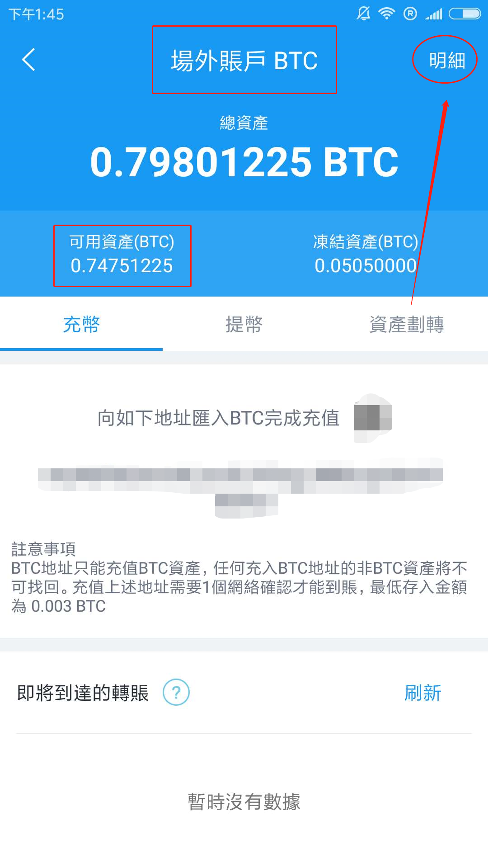Open the 明細 details page

[447, 60]
